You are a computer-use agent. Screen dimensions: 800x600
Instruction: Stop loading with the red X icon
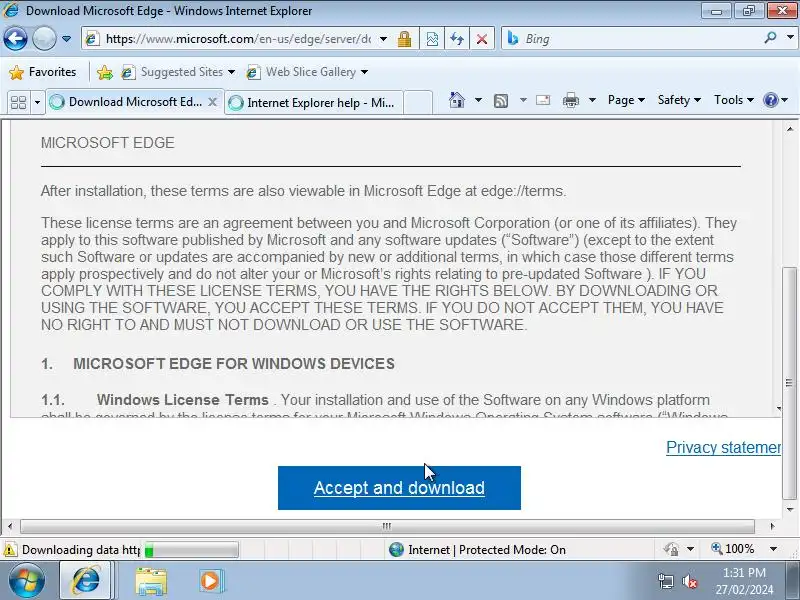pyautogui.click(x=482, y=39)
